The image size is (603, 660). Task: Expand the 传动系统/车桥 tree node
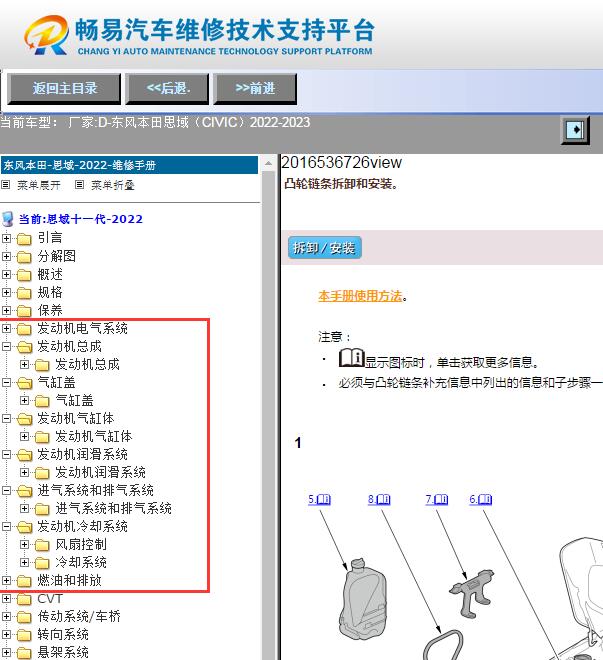pos(6,617)
